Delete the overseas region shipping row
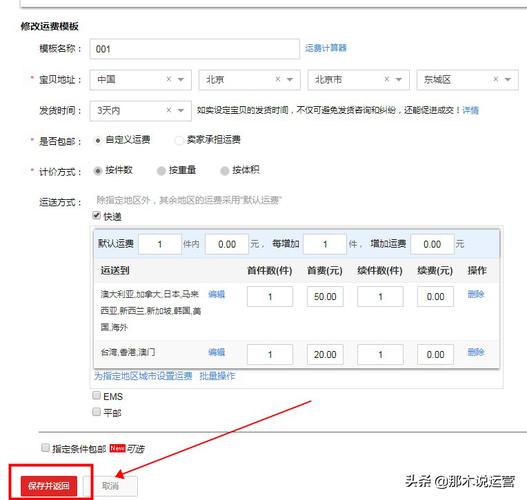Image resolution: width=527 pixels, height=500 pixels. [x=476, y=294]
